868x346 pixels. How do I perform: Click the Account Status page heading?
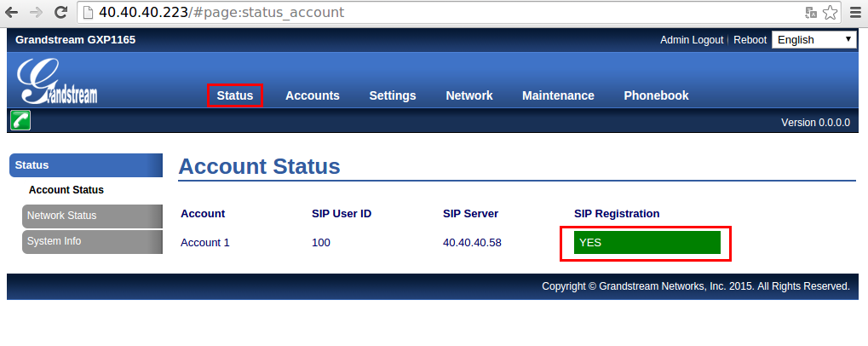pyautogui.click(x=259, y=167)
